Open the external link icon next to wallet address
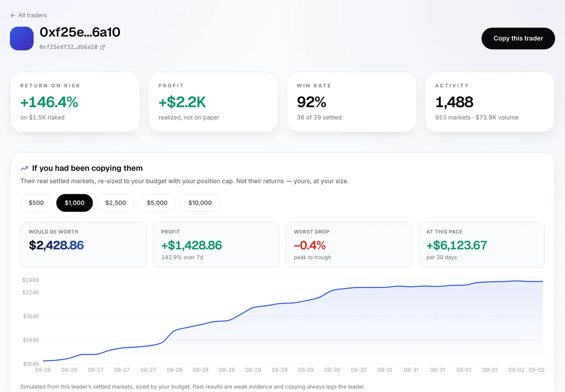The height and width of the screenshot is (392, 565). click(x=102, y=47)
